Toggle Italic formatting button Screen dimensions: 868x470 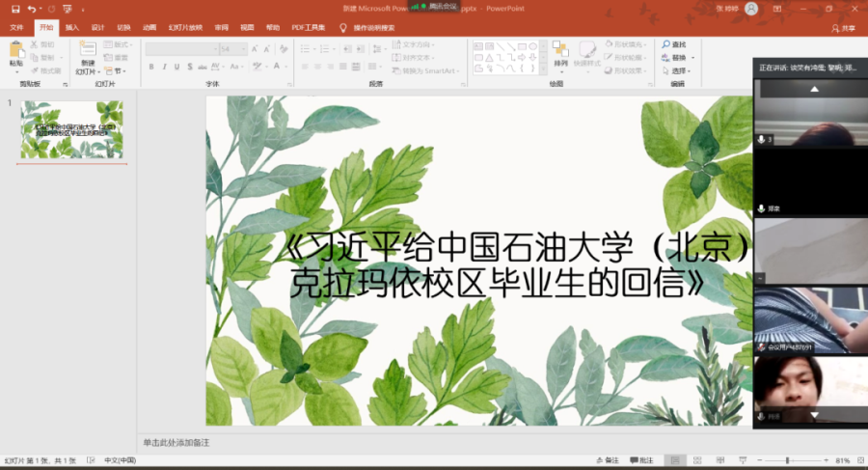point(164,67)
